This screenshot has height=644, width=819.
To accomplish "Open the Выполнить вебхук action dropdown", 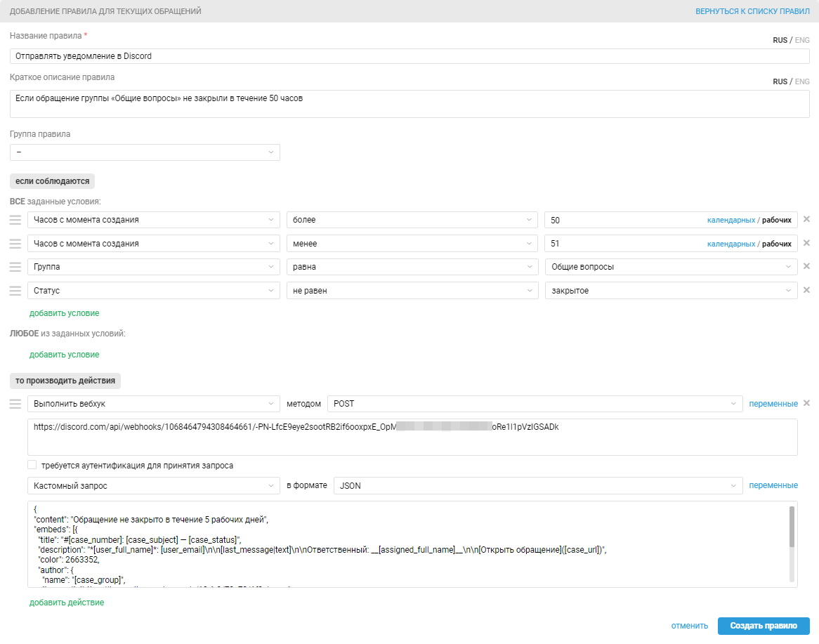I will tap(154, 404).
